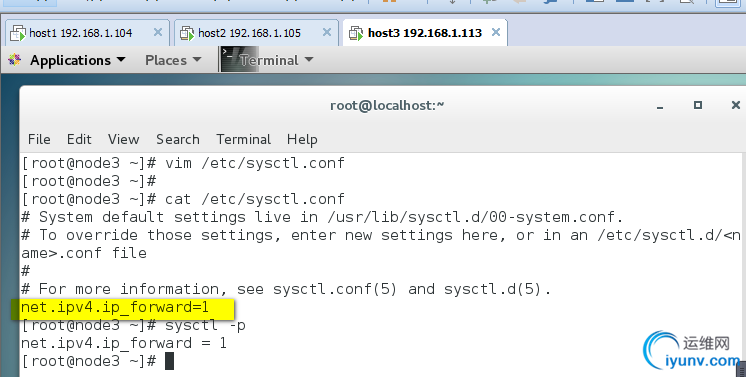Open the Edit menu in terminal
The image size is (746, 377).
79,139
